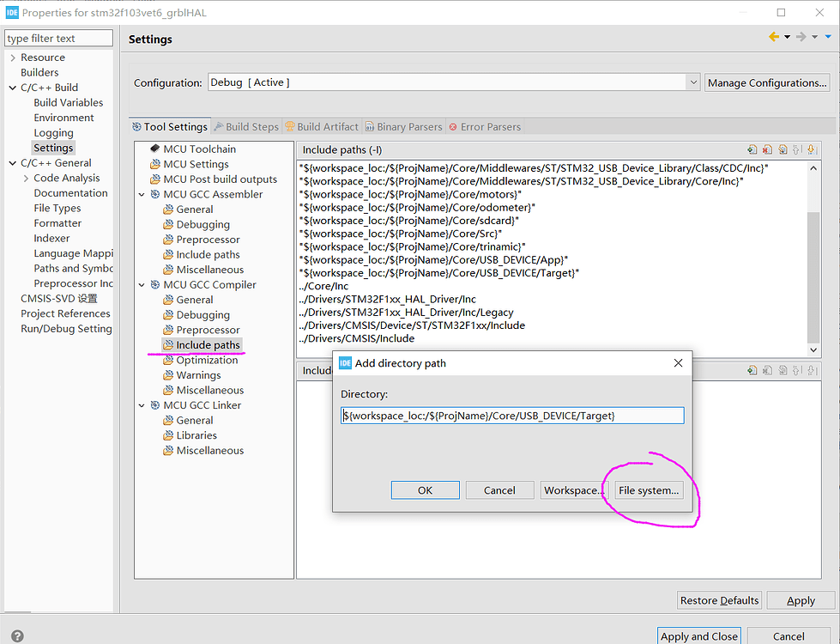Expand the Code Analysis tree node
The width and height of the screenshot is (840, 644).
tap(26, 179)
